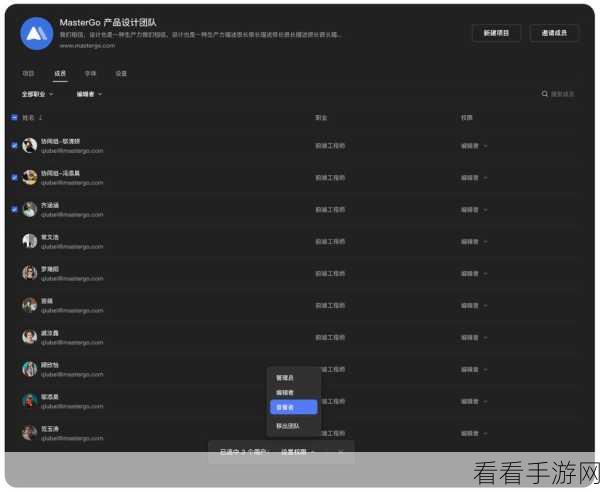The image size is (600, 492).
Task: Click the 新建项目 button
Action: [496, 33]
